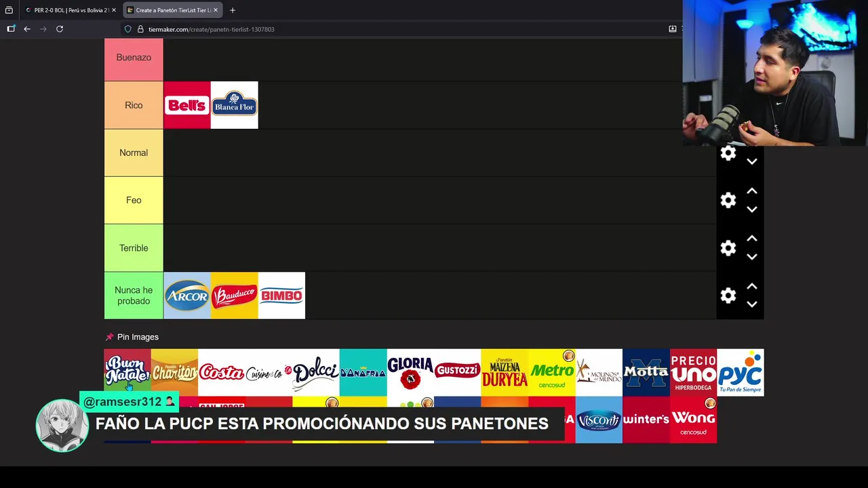Pick the Precio Uno Hiperbodega image

693,372
